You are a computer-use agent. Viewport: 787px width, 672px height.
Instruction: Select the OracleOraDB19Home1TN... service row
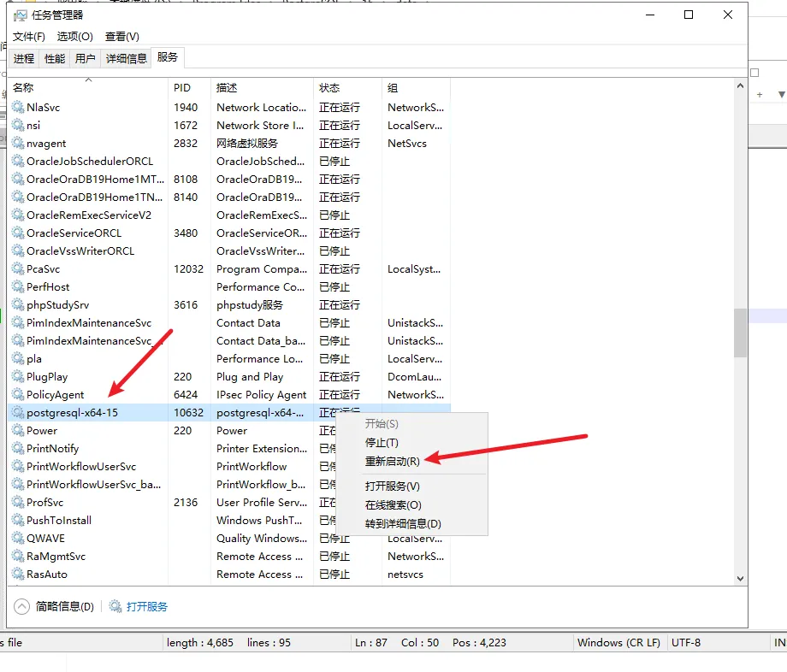pos(229,197)
